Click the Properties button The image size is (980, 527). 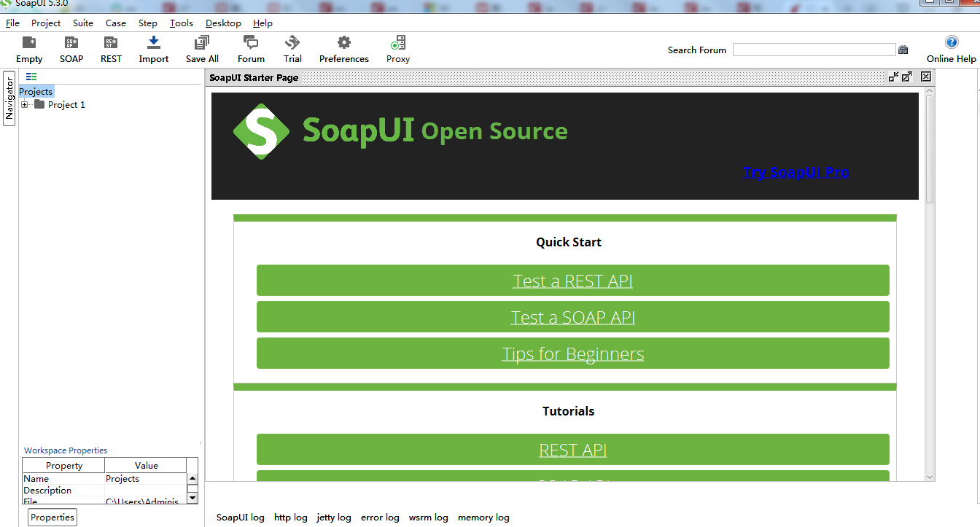pyautogui.click(x=52, y=517)
